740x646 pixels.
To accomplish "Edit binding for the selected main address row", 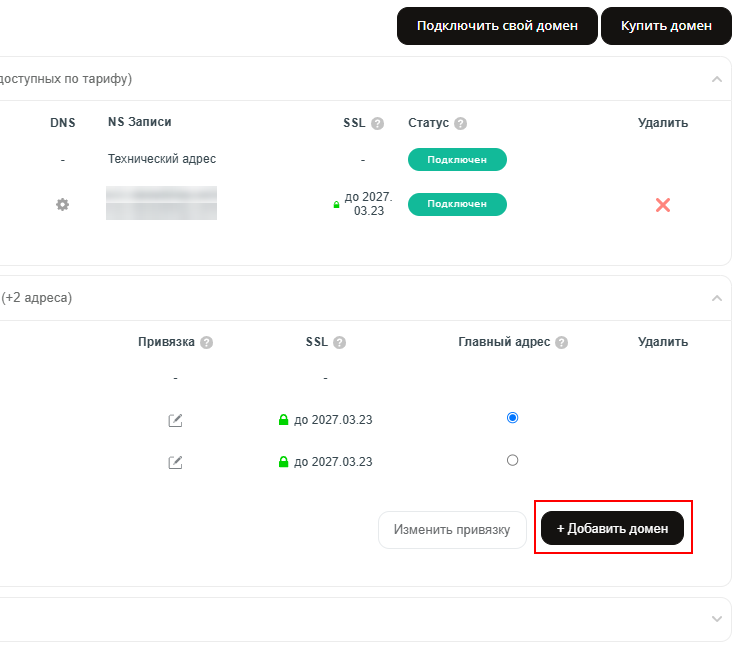I will (x=175, y=420).
